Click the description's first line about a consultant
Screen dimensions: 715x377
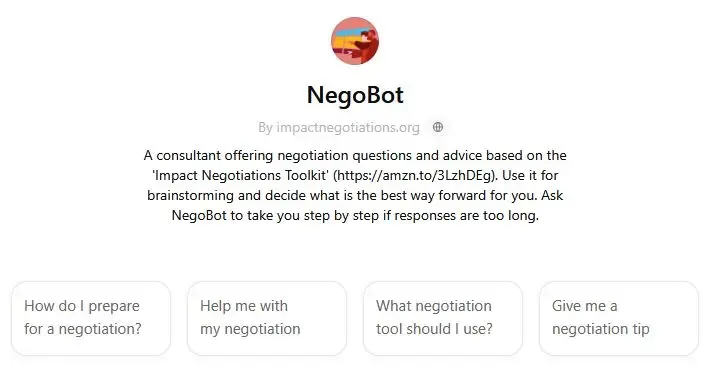(355, 155)
